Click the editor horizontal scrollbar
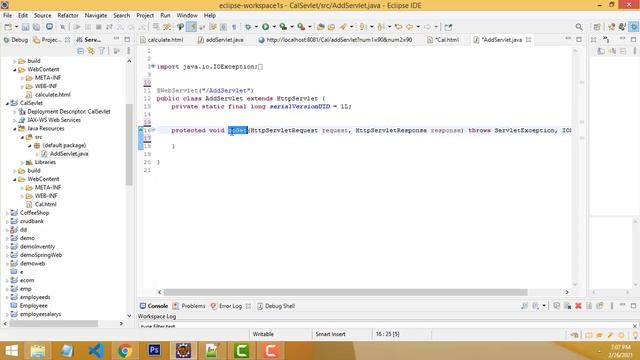This screenshot has width=640, height=360. coord(345,292)
